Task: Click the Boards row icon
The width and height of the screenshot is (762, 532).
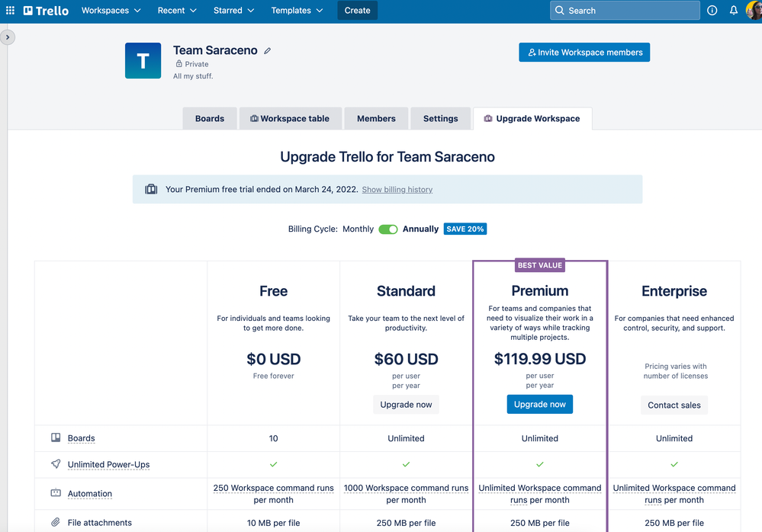Action: pyautogui.click(x=56, y=437)
